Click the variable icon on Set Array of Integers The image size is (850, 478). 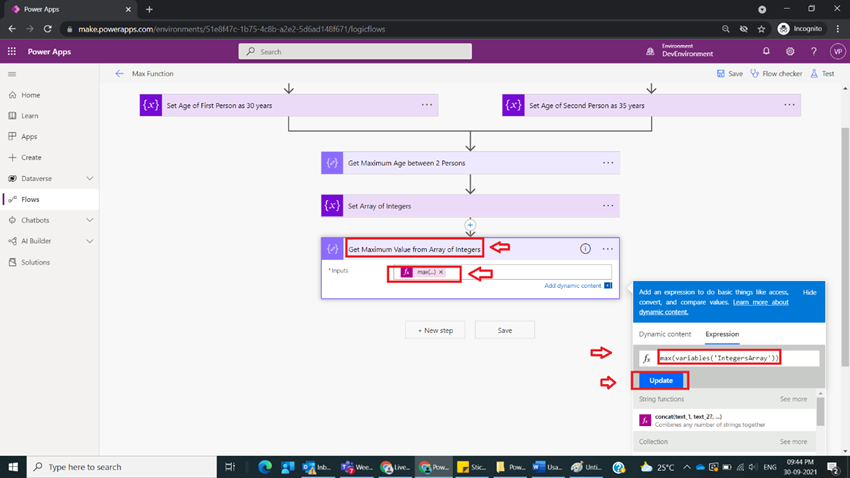pyautogui.click(x=332, y=206)
